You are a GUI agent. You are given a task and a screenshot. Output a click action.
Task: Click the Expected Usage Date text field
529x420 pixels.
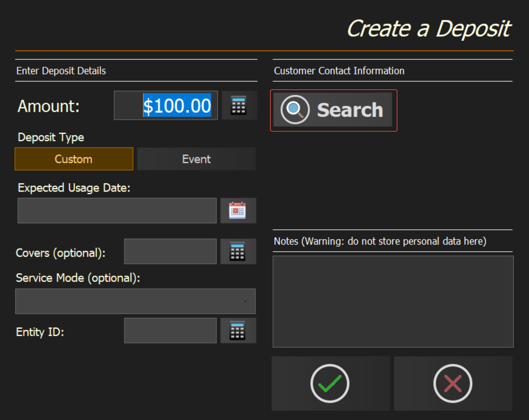[117, 211]
